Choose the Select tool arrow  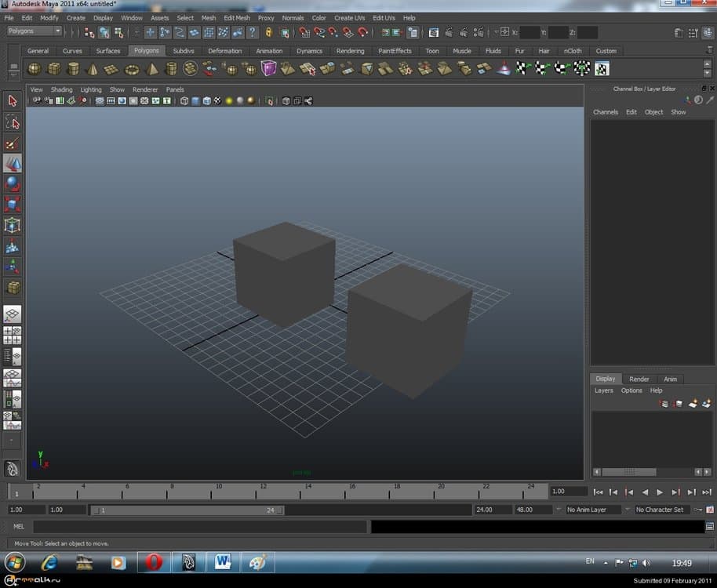[13, 101]
